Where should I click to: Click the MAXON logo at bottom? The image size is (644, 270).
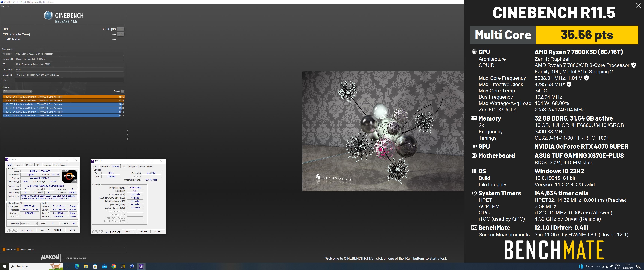point(50,257)
